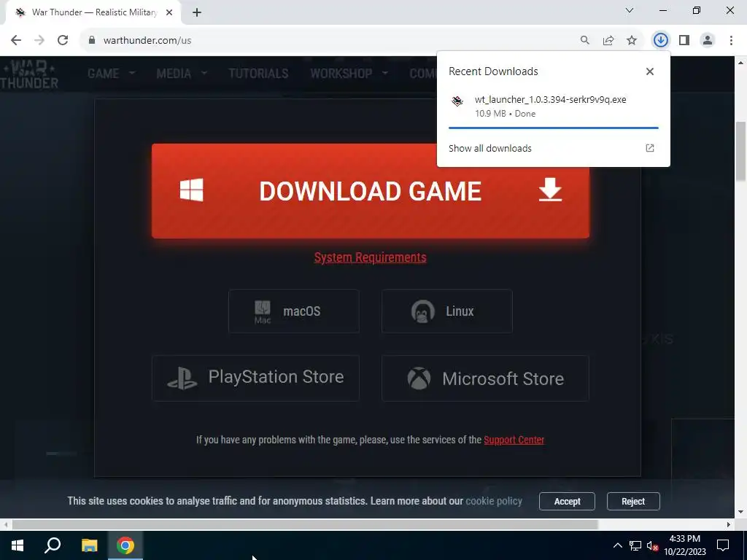Click the forward navigation arrow
The image size is (747, 560).
39,40
